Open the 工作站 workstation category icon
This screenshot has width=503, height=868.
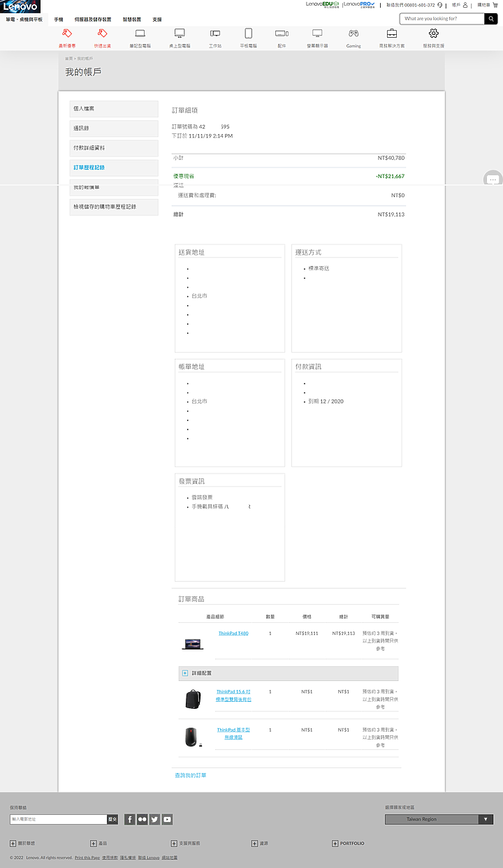[215, 34]
